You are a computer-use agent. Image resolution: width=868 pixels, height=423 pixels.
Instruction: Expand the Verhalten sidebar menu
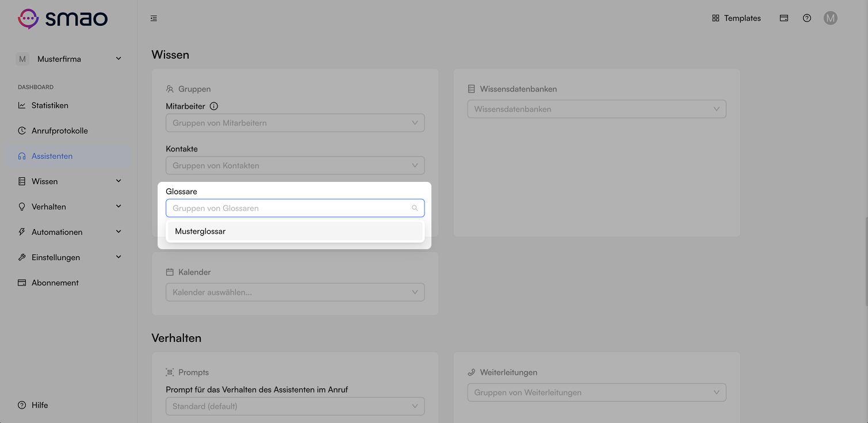click(x=68, y=207)
